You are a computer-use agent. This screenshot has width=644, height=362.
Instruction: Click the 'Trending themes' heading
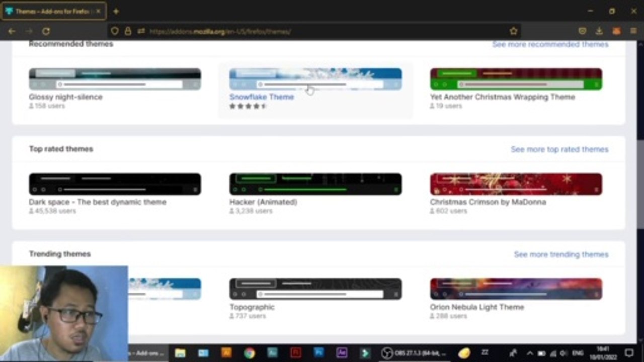point(60,254)
